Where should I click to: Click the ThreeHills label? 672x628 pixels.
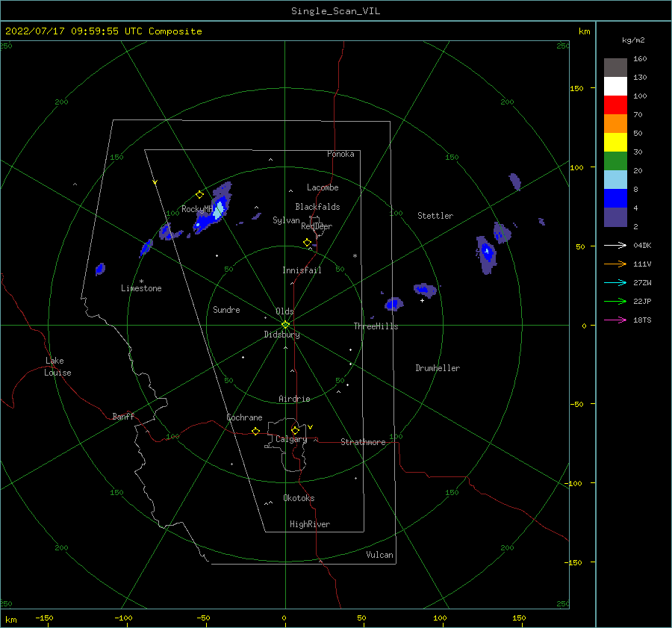point(376,326)
